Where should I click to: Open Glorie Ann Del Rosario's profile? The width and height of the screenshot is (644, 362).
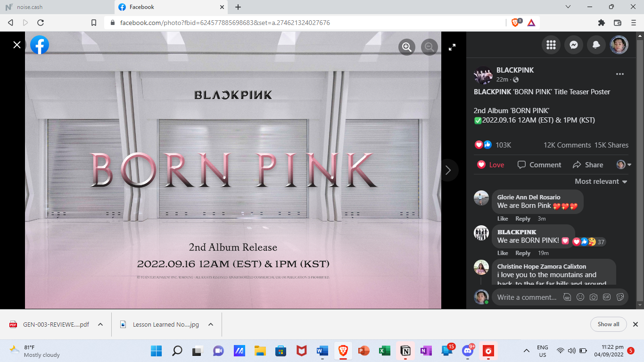coord(529,197)
